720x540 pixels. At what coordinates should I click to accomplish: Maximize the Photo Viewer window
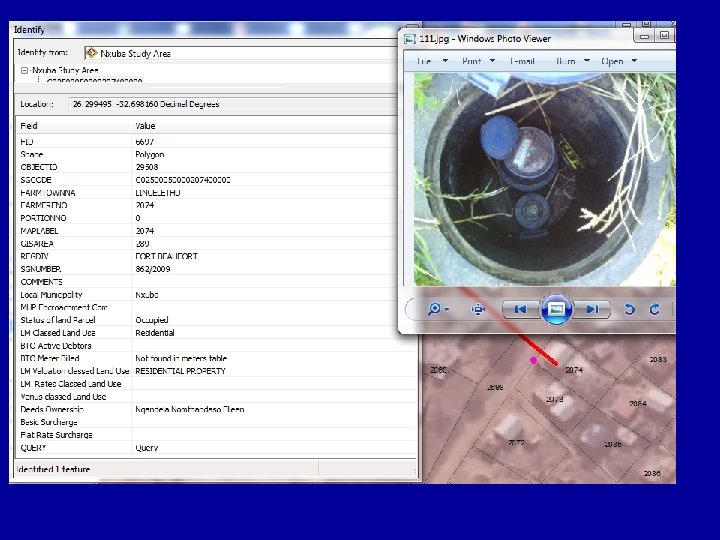(664, 36)
